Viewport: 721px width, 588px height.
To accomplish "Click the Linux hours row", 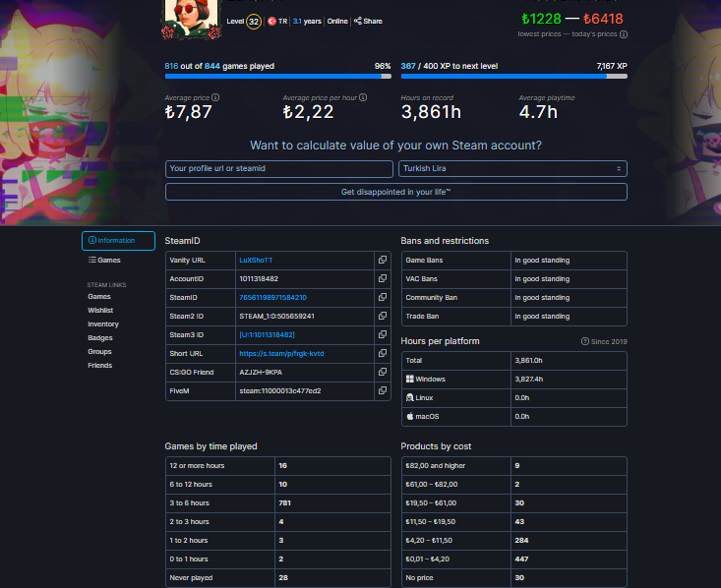I will (x=514, y=397).
